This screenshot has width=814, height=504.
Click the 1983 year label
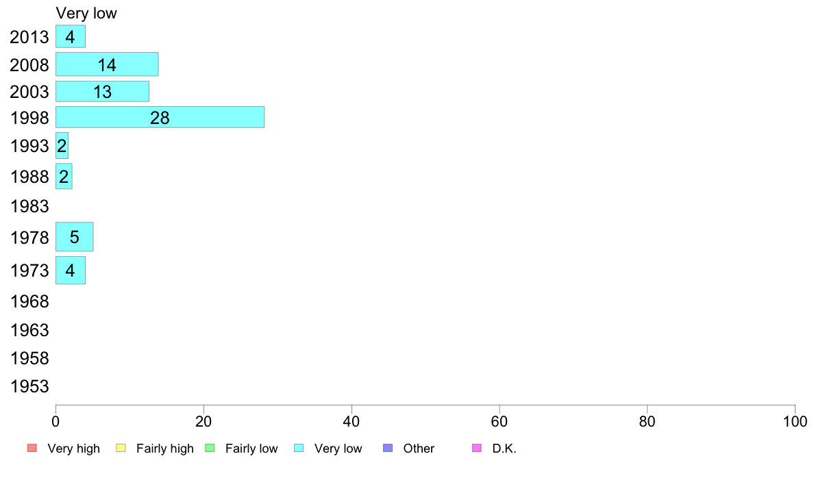pos(29,207)
